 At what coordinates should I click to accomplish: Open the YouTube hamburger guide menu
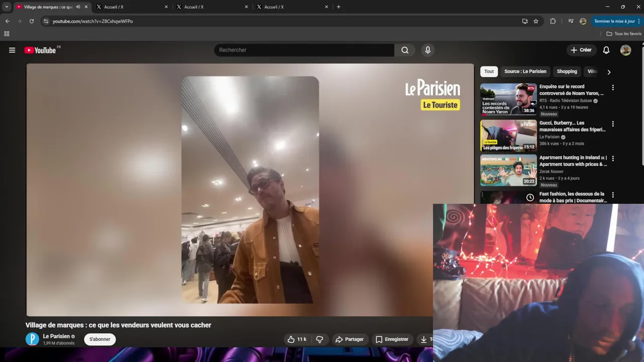point(12,50)
